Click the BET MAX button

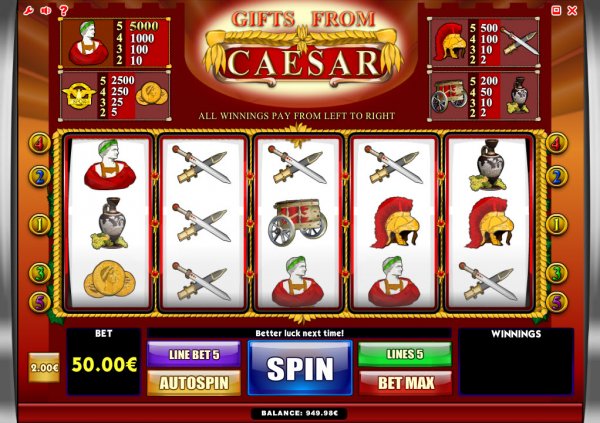click(405, 383)
